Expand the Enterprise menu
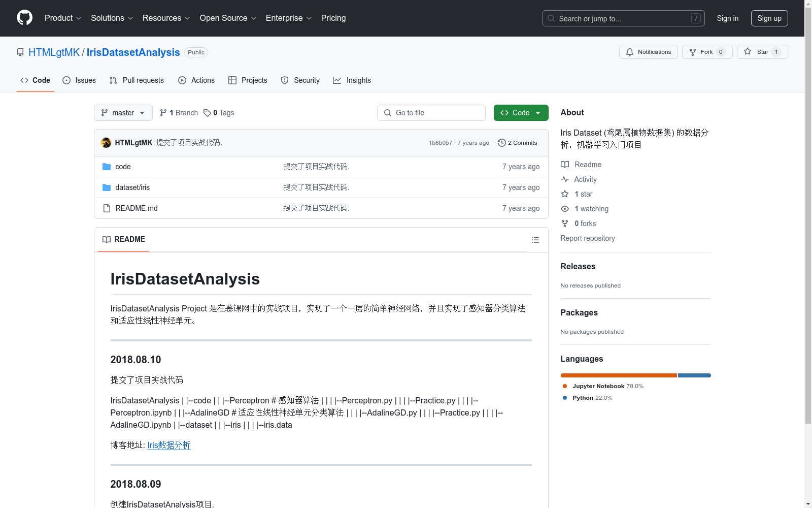Viewport: 812px width, 508px height. [289, 18]
